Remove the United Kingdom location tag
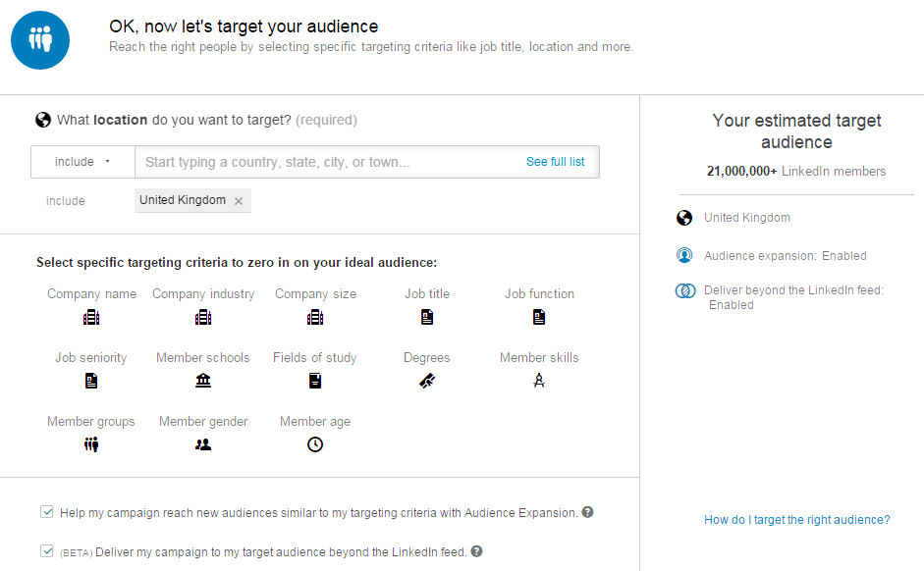Image resolution: width=924 pixels, height=571 pixels. [x=239, y=201]
